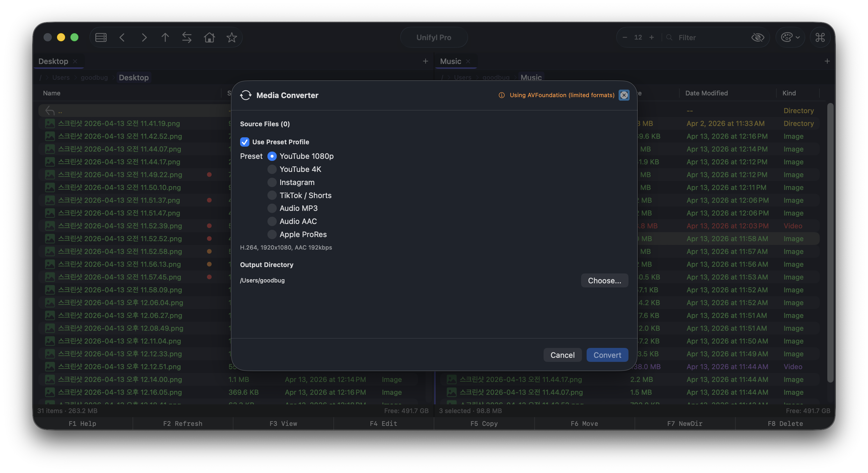868x473 pixels.
Task: Choose a different output directory
Action: click(x=604, y=280)
